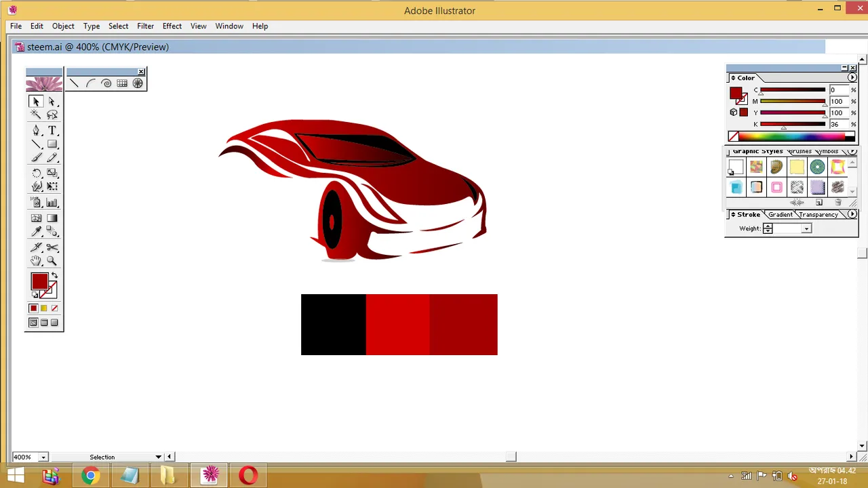Select the Selection arrow tool

click(36, 102)
